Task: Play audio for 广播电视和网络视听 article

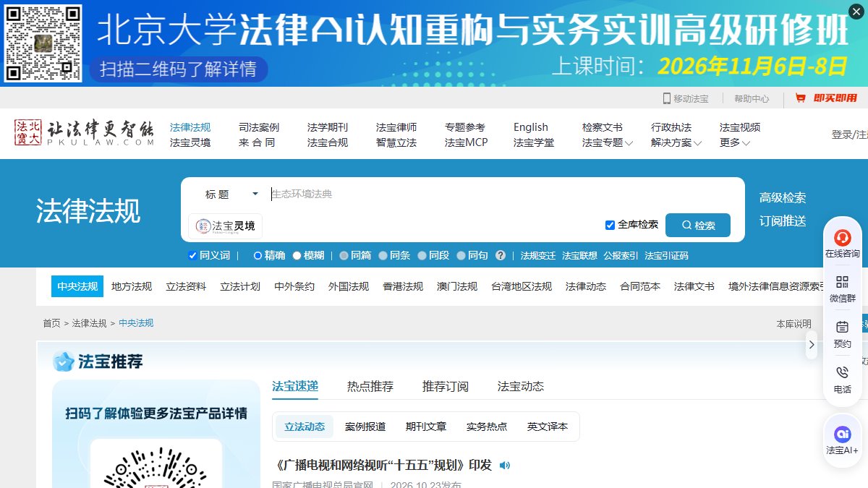Action: (505, 465)
